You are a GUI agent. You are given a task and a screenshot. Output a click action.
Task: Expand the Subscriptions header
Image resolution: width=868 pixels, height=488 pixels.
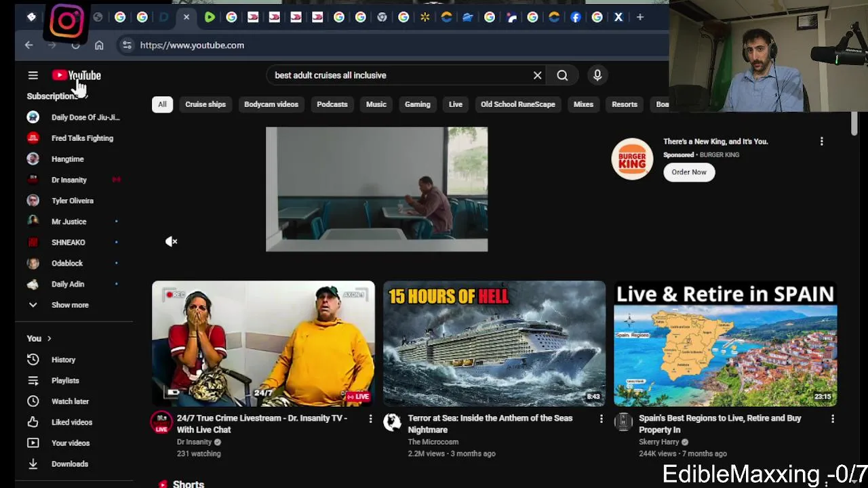click(56, 96)
